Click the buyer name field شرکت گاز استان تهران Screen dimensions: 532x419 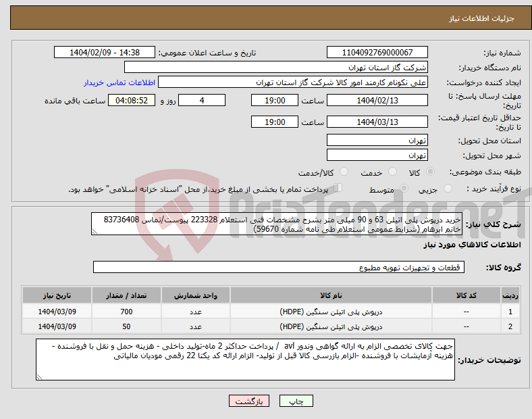pos(276,67)
